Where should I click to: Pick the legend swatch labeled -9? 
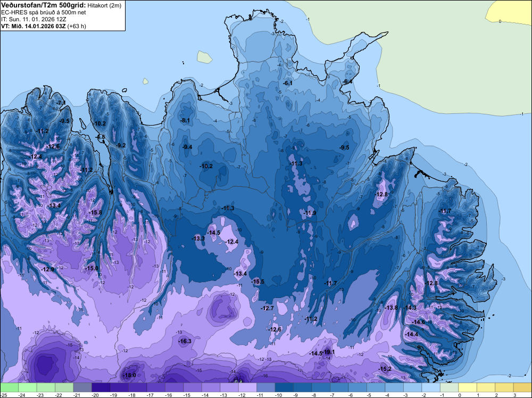(302, 387)
